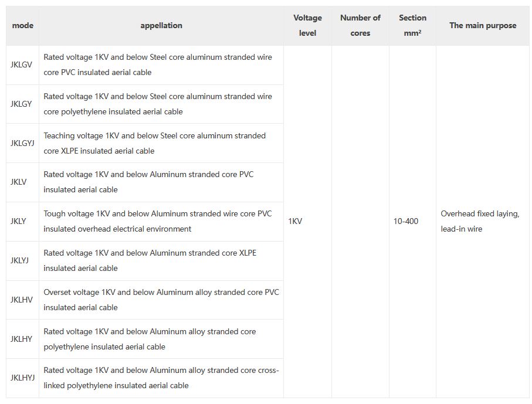The height and width of the screenshot is (404, 532).
Task: Click the JKLV model cell
Action: 19,182
